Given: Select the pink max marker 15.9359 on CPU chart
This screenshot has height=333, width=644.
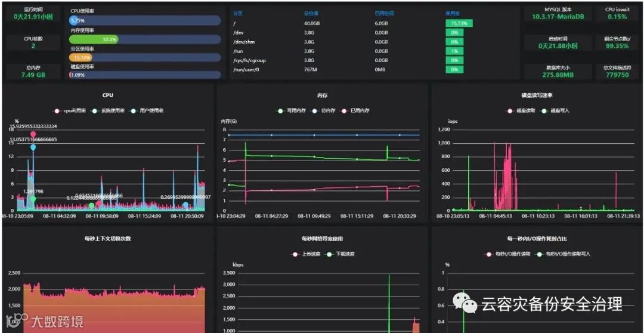Looking at the screenshot, I should point(33,134).
